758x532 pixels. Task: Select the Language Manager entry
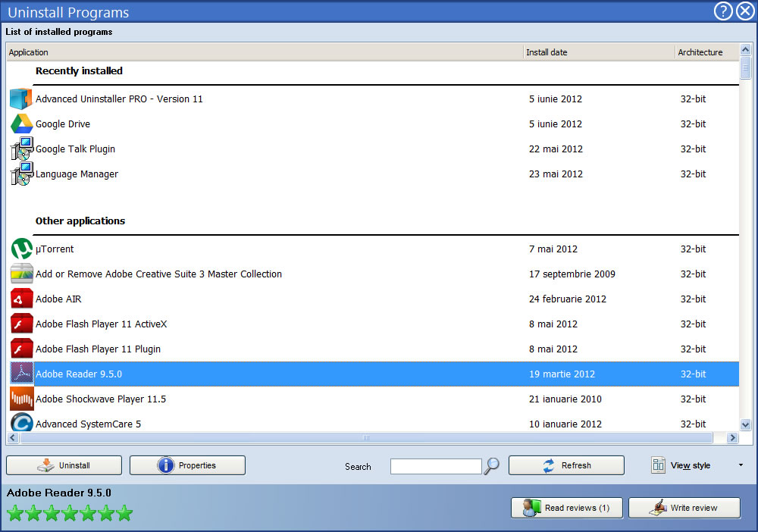[x=373, y=174]
